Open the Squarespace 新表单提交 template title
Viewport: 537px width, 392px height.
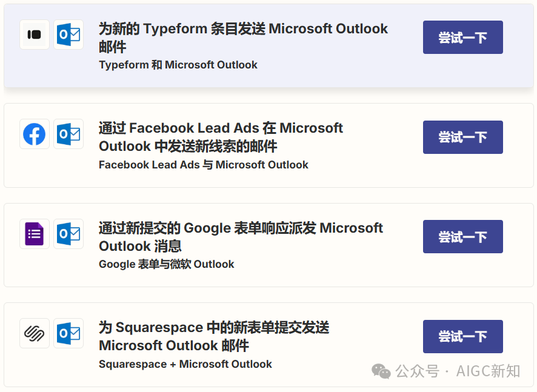tap(214, 336)
